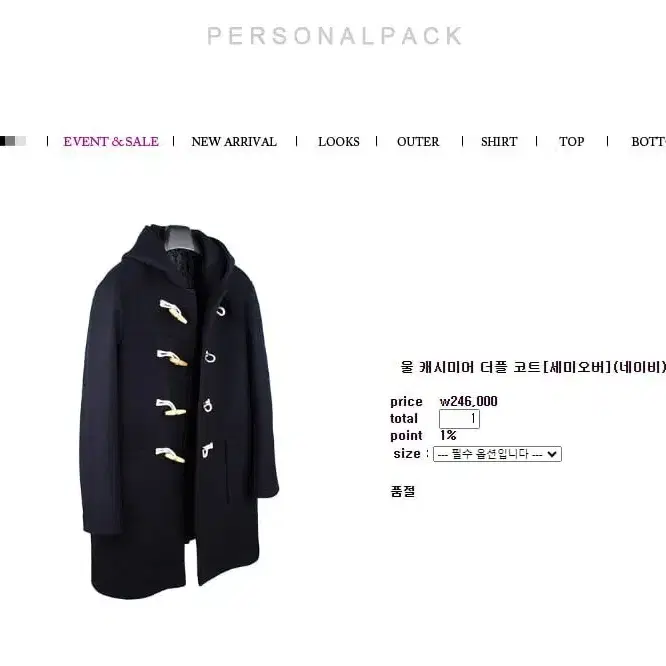Open the TOP category

[x=571, y=141]
